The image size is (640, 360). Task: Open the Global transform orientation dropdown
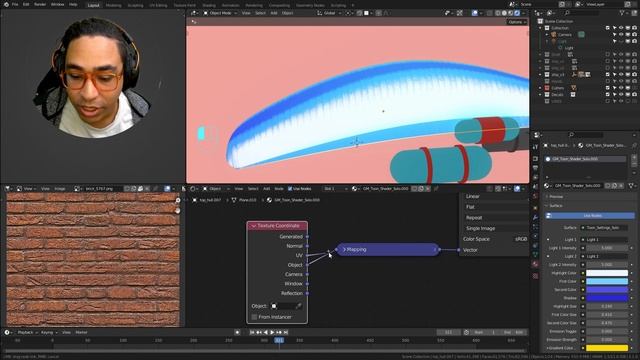[329, 13]
